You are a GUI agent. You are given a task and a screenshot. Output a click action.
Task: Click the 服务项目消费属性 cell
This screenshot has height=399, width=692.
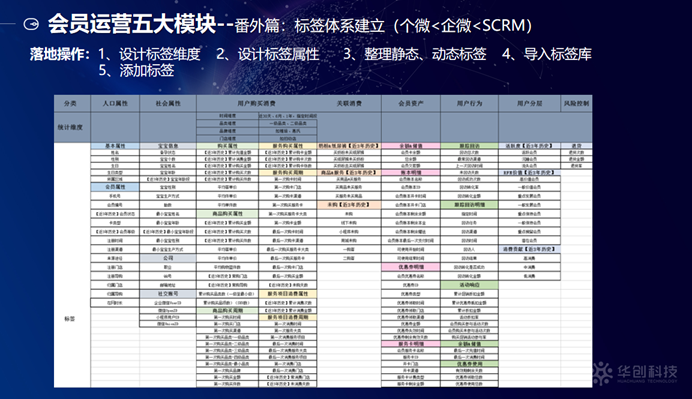(x=288, y=294)
